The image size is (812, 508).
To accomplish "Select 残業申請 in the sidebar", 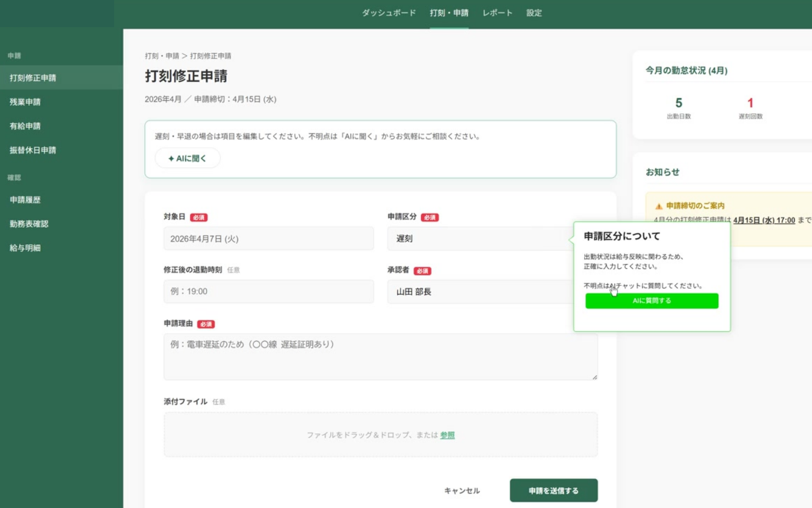I will [25, 102].
